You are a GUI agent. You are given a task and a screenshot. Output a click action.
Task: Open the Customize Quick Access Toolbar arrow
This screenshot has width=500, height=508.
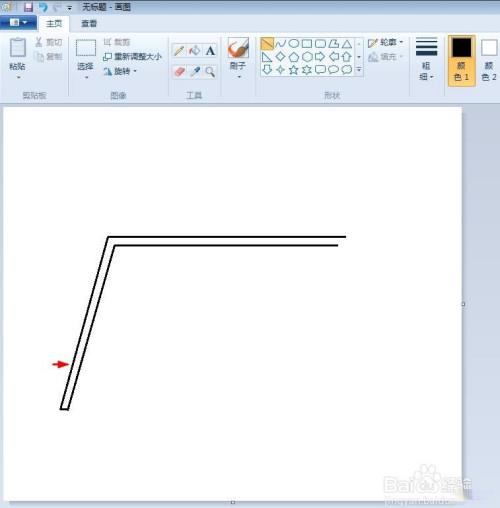69,8
